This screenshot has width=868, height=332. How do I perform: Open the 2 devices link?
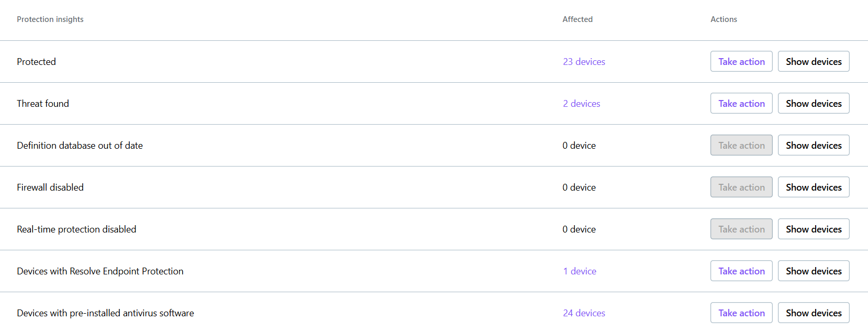tap(581, 104)
